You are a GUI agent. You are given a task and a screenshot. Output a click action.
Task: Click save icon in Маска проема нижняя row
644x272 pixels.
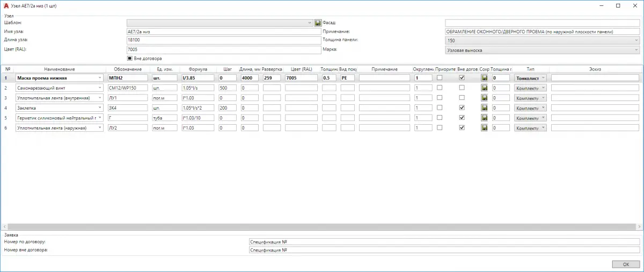click(x=485, y=78)
